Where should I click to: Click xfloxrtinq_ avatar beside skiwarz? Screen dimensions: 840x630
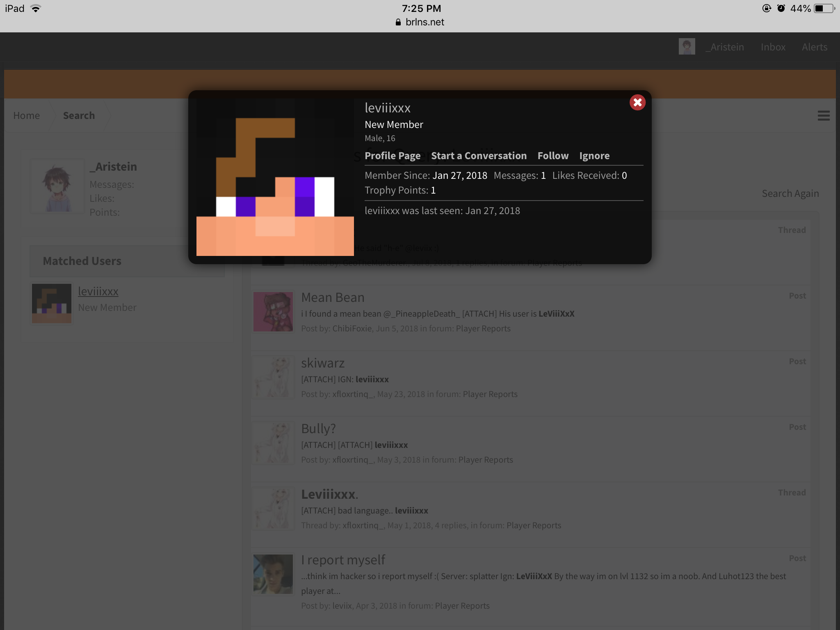pyautogui.click(x=273, y=377)
